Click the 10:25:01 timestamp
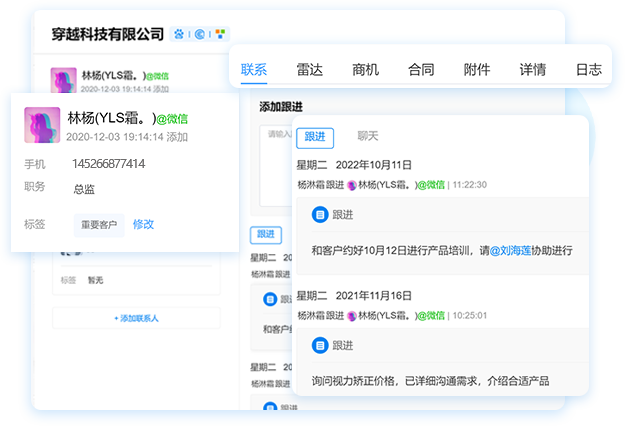The height and width of the screenshot is (426, 625). click(470, 316)
